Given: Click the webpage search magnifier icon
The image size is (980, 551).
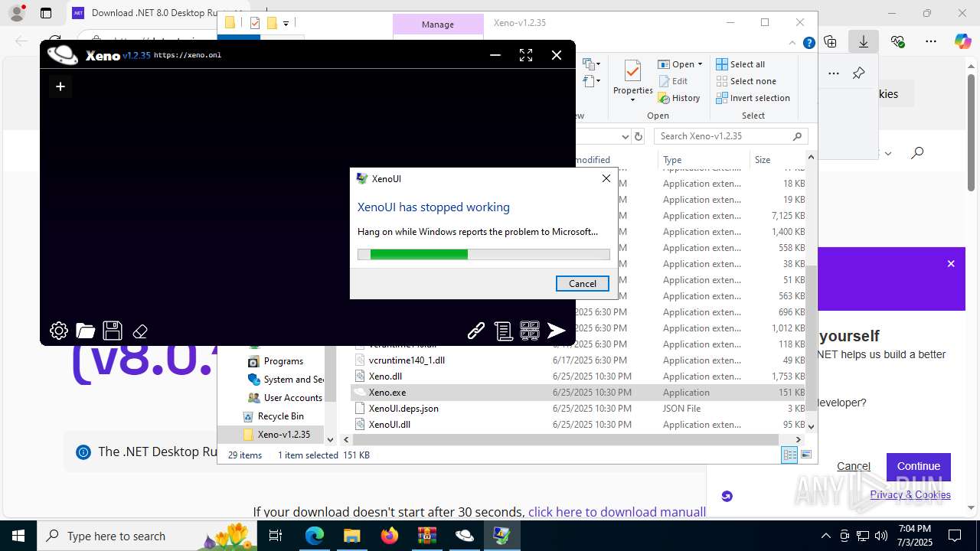Looking at the screenshot, I should click(917, 153).
